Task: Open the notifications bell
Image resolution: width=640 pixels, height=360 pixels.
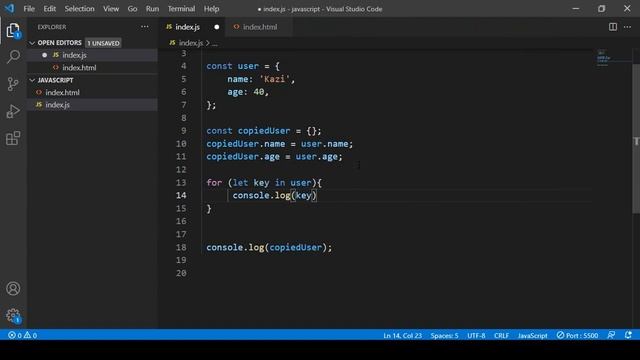Action: pos(628,335)
